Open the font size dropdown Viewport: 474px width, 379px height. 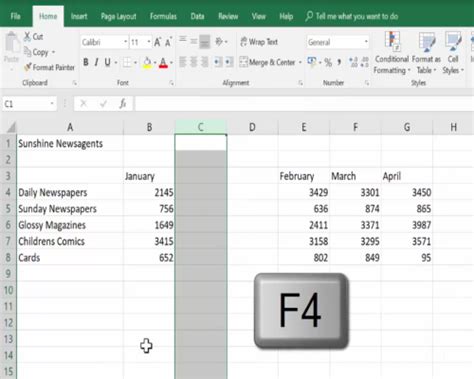[x=149, y=42]
